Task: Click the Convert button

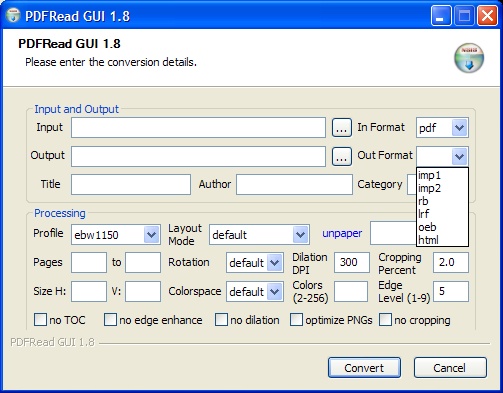Action: coord(364,368)
